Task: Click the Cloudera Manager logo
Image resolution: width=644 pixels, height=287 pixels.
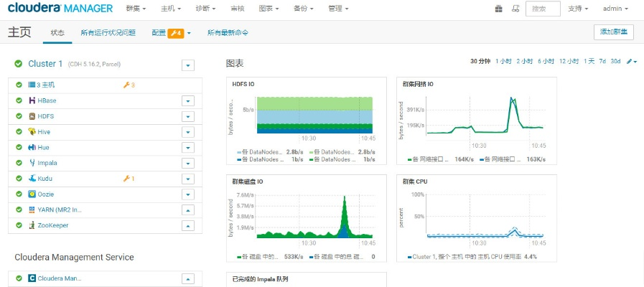Action: click(60, 8)
